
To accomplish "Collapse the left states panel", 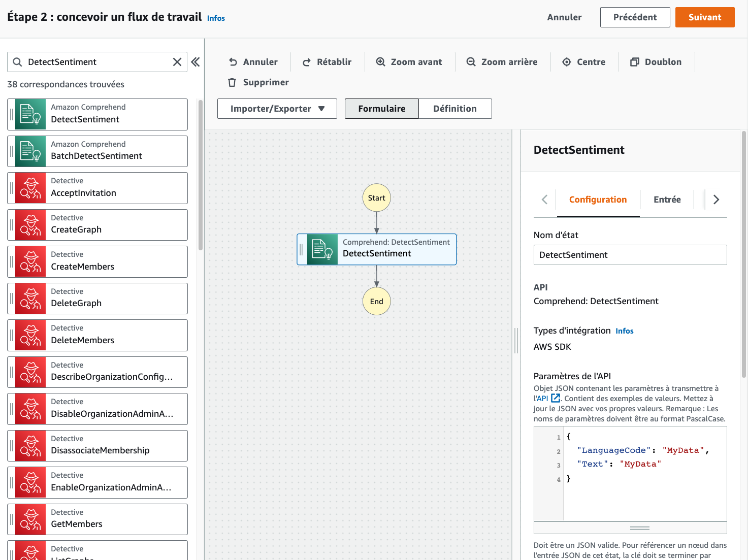I will tap(196, 62).
